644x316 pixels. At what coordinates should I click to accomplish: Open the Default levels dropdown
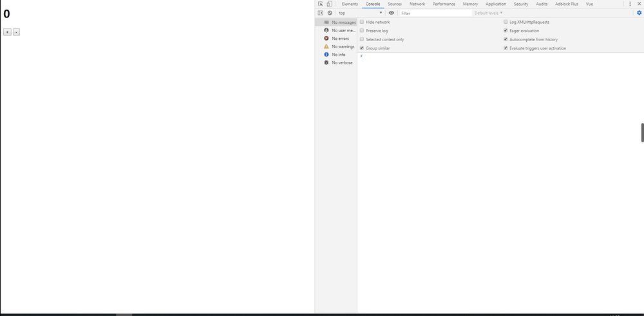click(x=488, y=13)
